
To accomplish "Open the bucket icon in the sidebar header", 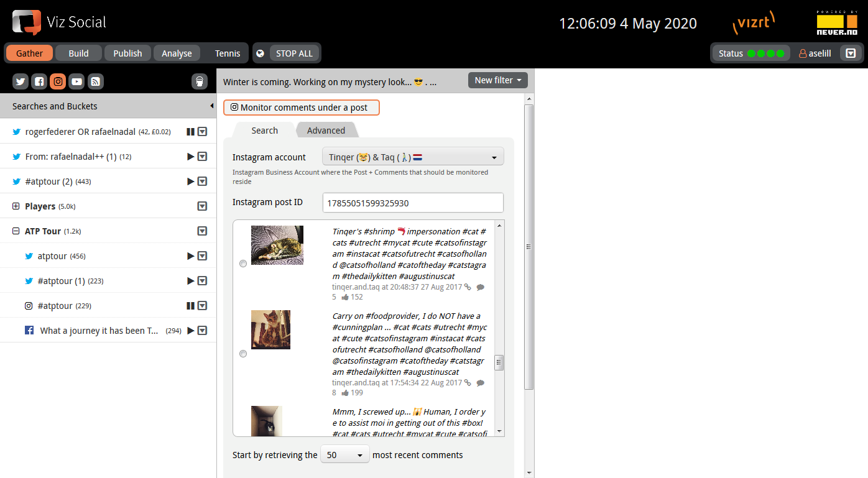I will pyautogui.click(x=200, y=81).
